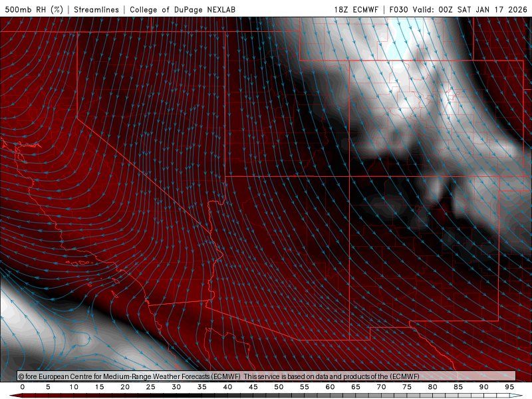Click the '90' colorbar scale label
This screenshot has width=532, height=399.
click(484, 387)
